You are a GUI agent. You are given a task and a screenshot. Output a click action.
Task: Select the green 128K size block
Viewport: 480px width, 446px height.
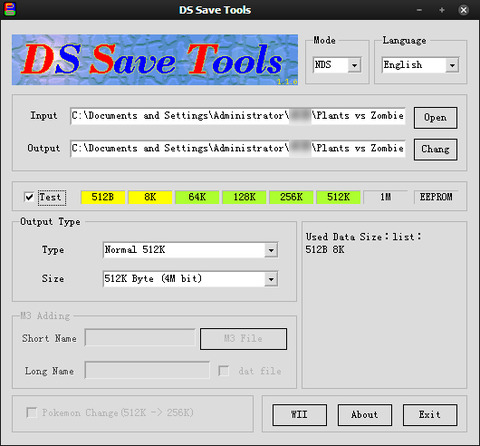click(x=244, y=197)
